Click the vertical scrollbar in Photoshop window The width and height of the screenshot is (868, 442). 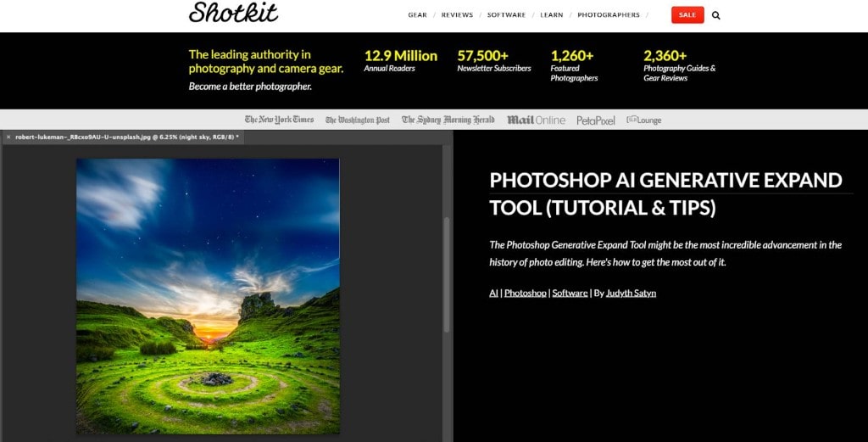point(446,275)
